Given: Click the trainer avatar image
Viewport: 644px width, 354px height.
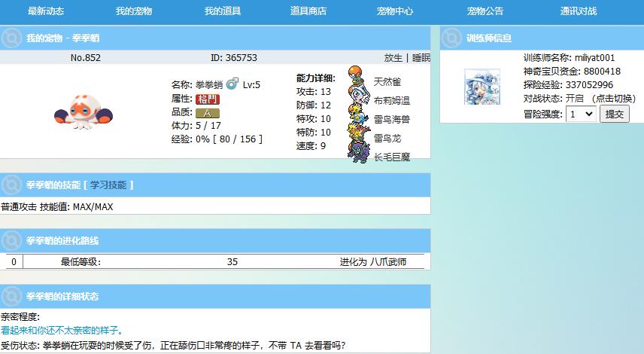Looking at the screenshot, I should pyautogui.click(x=482, y=87).
